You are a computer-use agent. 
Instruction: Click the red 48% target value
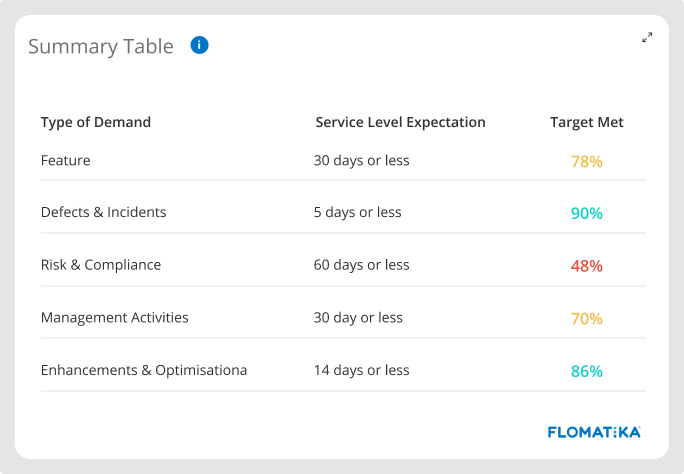pos(586,266)
